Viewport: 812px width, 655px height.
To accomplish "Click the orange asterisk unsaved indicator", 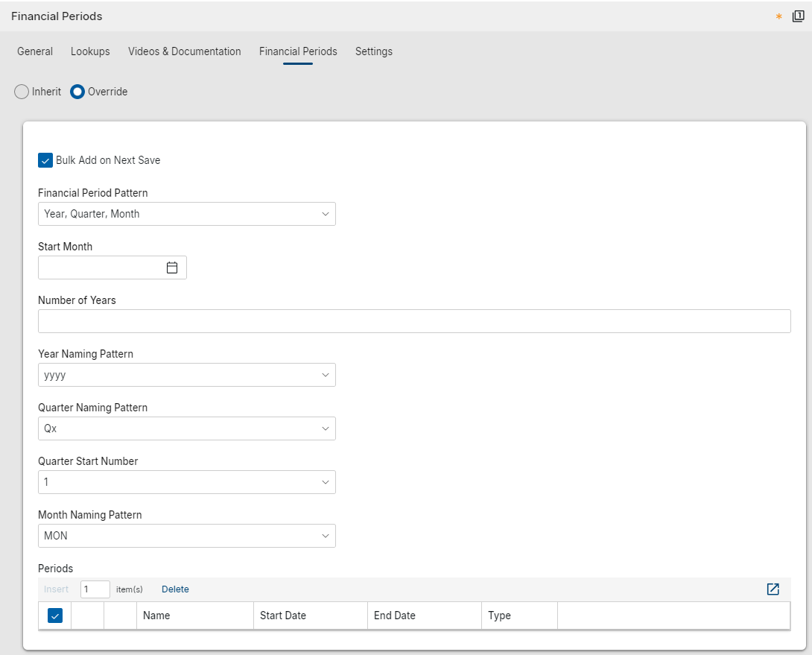I will (779, 17).
